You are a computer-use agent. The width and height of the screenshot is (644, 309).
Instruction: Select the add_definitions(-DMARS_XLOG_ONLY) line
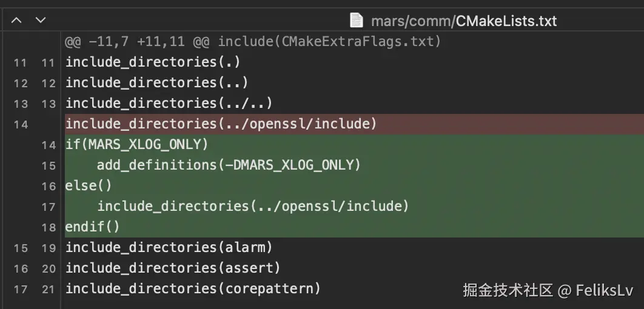pos(229,165)
